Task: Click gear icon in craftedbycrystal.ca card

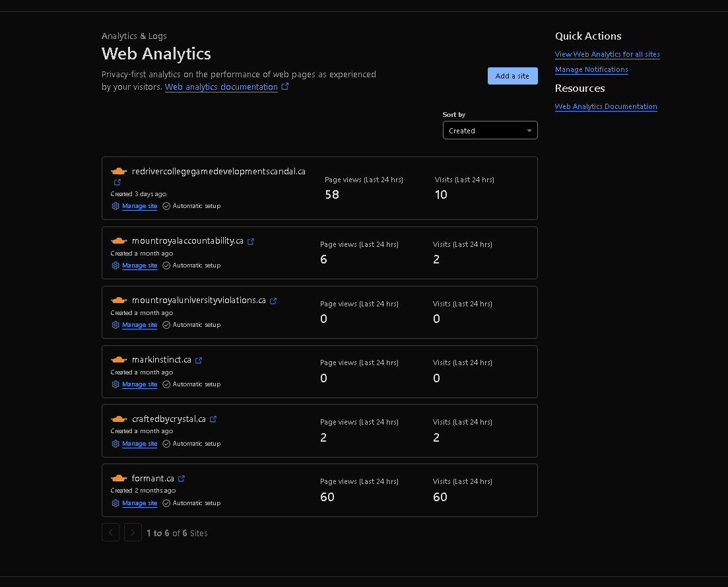Action: click(116, 444)
